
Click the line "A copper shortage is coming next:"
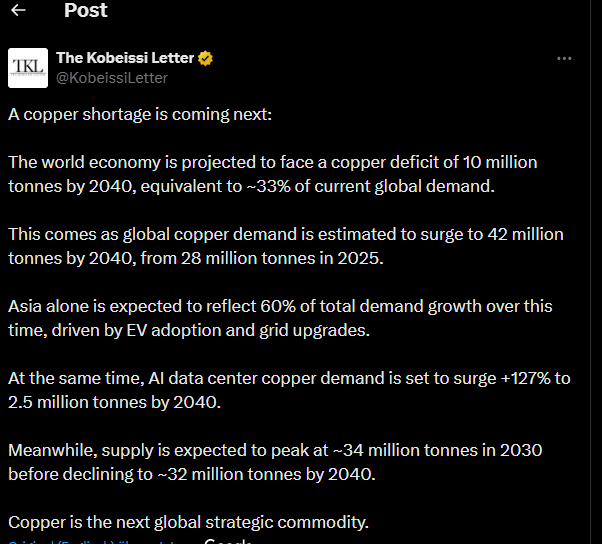tap(140, 114)
